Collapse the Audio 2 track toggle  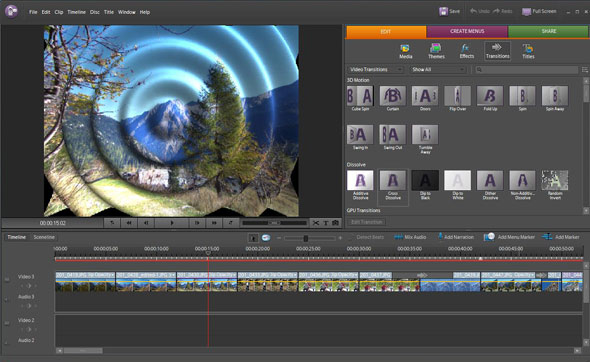pyautogui.click(x=6, y=343)
